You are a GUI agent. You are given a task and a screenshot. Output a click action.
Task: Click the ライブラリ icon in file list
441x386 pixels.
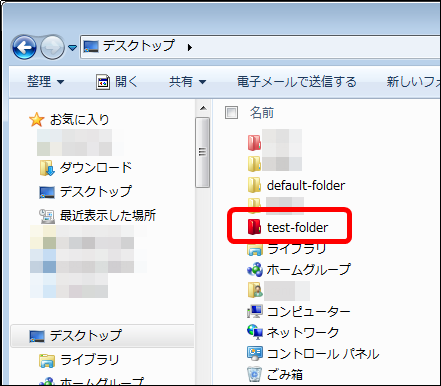[x=255, y=249]
